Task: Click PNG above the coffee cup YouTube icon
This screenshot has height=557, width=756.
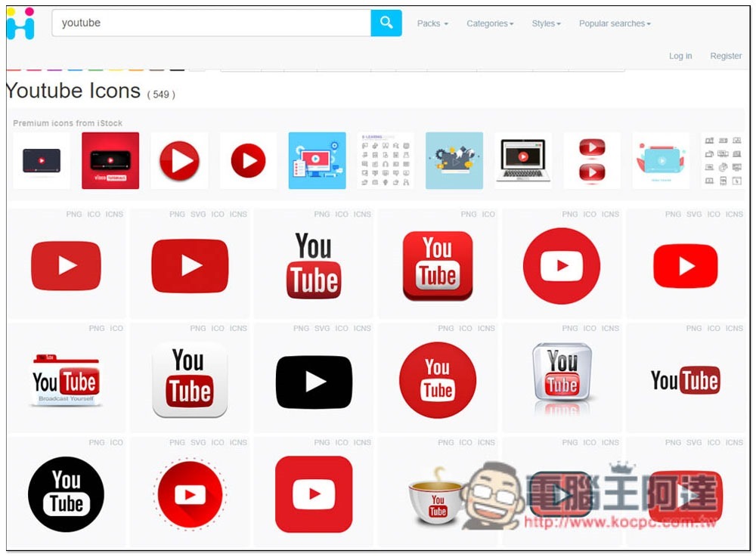Action: point(446,443)
